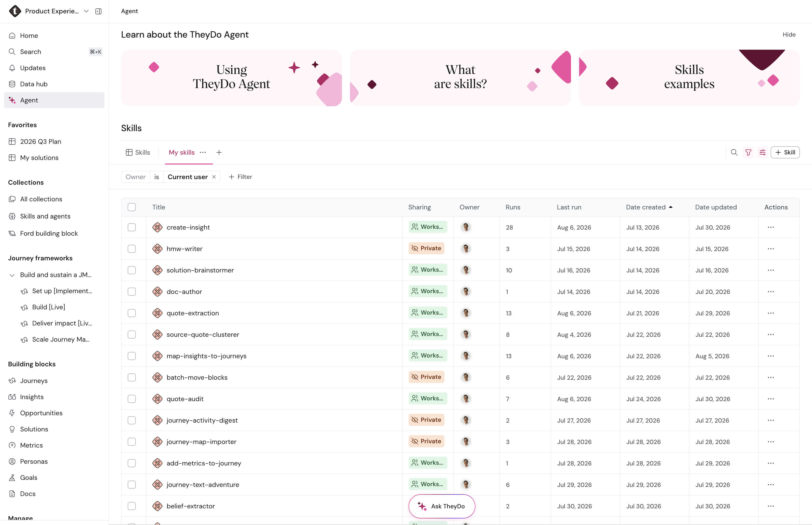Image resolution: width=812 pixels, height=525 pixels.
Task: Click the Opportunities lightning icon
Action: [x=12, y=413]
